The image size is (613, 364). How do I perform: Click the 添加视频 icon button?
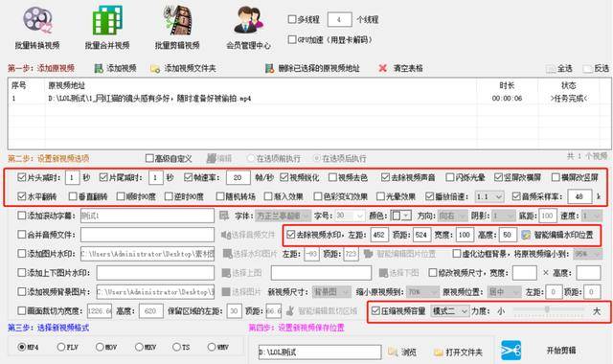(99, 69)
